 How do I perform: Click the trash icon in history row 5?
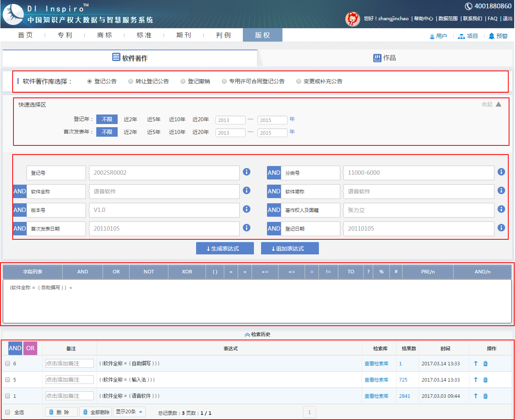485,380
